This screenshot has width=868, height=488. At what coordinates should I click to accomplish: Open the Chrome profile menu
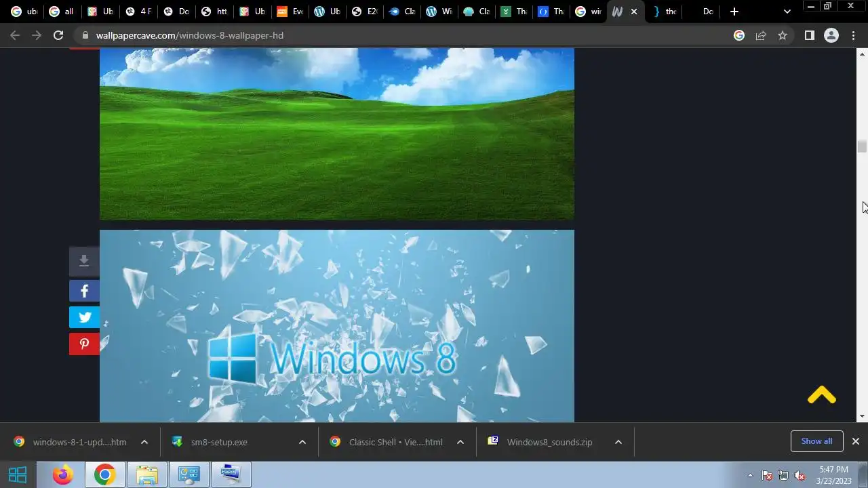[831, 35]
